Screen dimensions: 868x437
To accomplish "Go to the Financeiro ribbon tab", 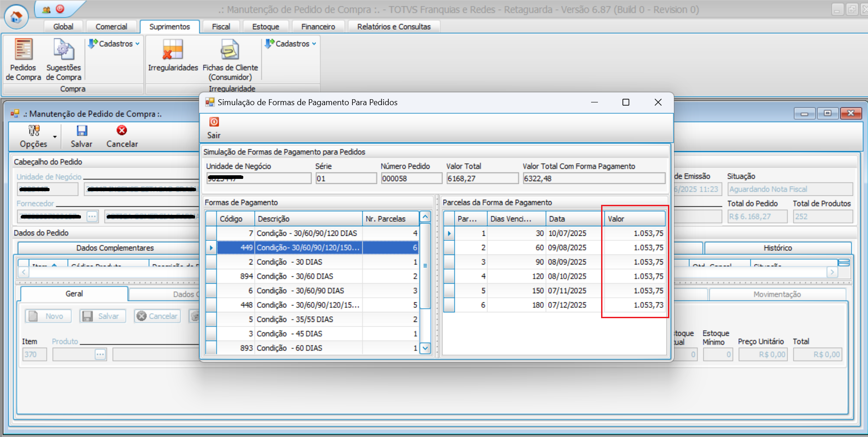I will pos(318,27).
